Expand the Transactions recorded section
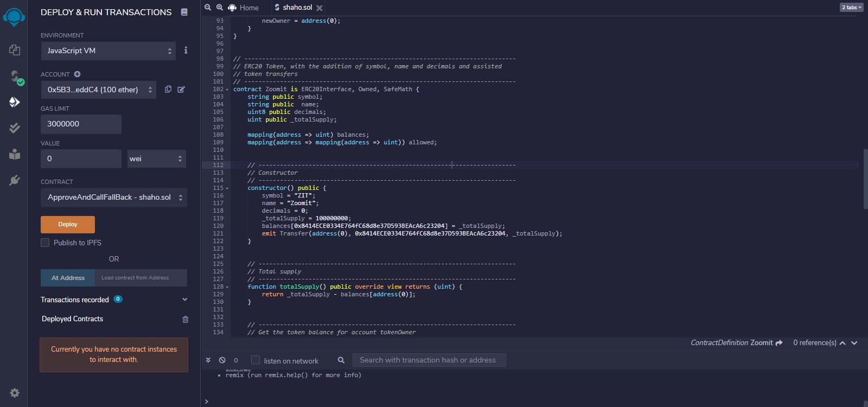This screenshot has height=407, width=868. coord(184,300)
